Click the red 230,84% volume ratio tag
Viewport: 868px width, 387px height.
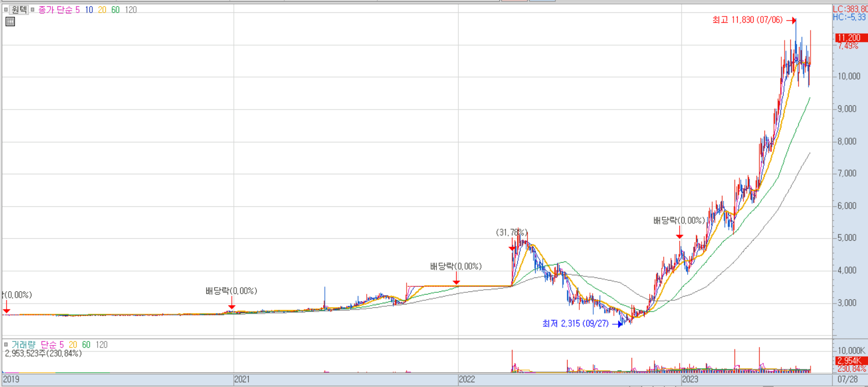tap(852, 369)
